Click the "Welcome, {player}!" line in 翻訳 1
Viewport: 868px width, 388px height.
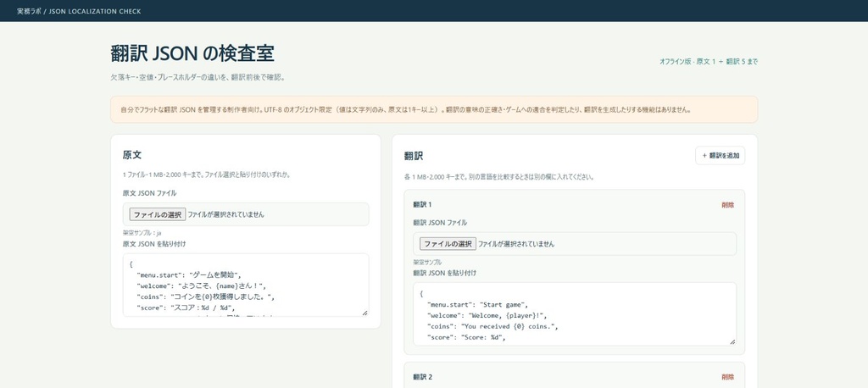pyautogui.click(x=487, y=315)
